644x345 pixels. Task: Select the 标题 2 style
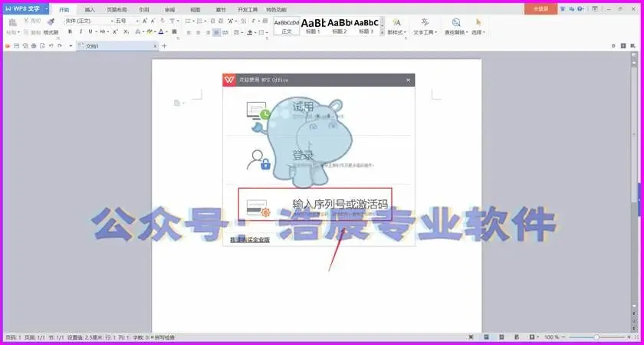click(339, 26)
